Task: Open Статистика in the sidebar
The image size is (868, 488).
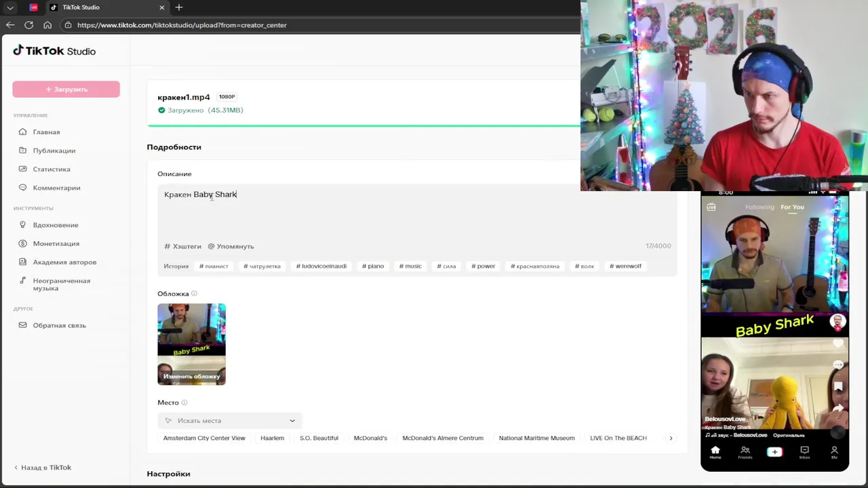Action: tap(52, 169)
